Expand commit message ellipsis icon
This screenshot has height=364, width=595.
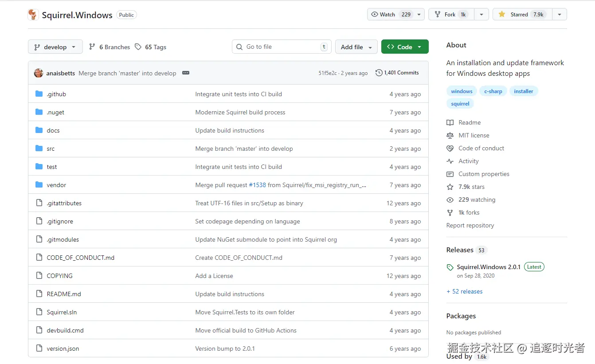tap(186, 73)
